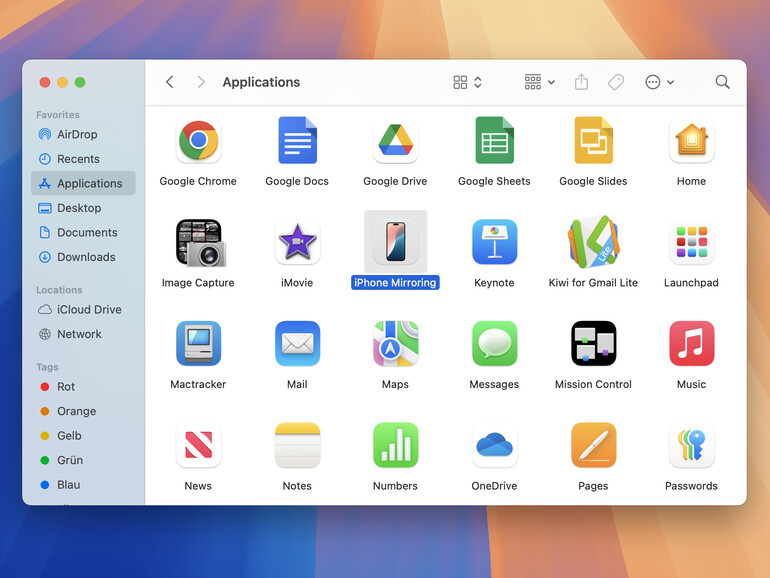
Task: Open Downloads in the sidebar
Action: coord(85,257)
